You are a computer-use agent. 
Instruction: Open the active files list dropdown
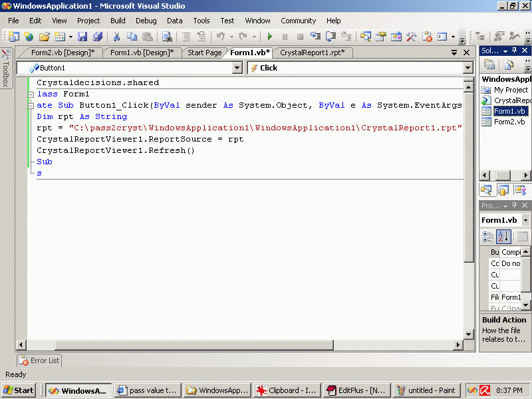[x=454, y=53]
